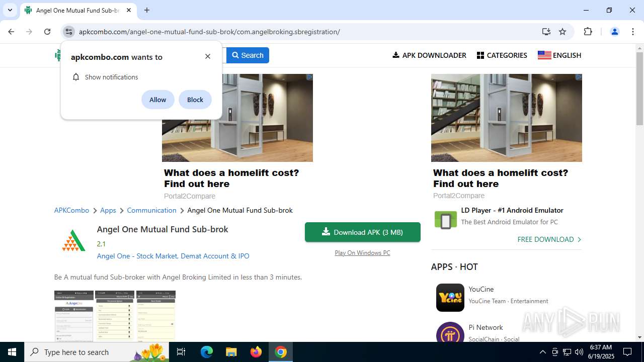Open the Chrome profile avatar

[614, 32]
